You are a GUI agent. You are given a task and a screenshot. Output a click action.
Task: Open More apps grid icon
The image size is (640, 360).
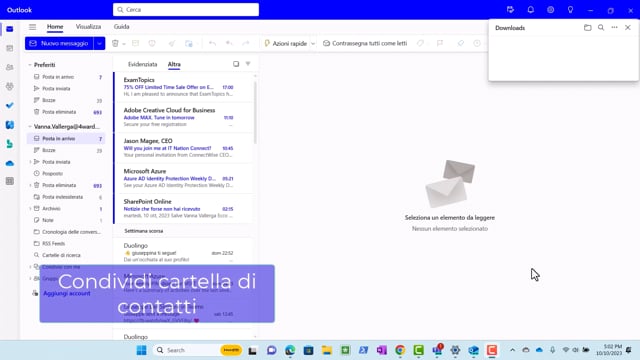pos(10,181)
